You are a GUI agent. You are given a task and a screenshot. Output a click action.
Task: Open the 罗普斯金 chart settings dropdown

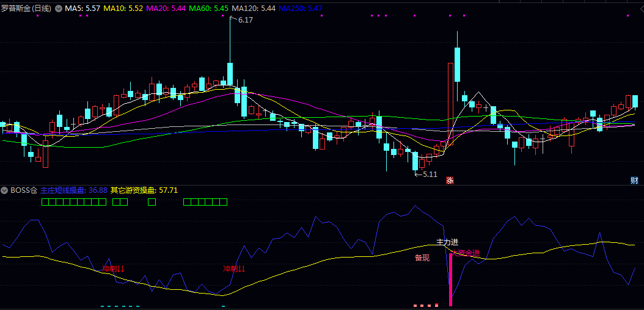pos(58,8)
